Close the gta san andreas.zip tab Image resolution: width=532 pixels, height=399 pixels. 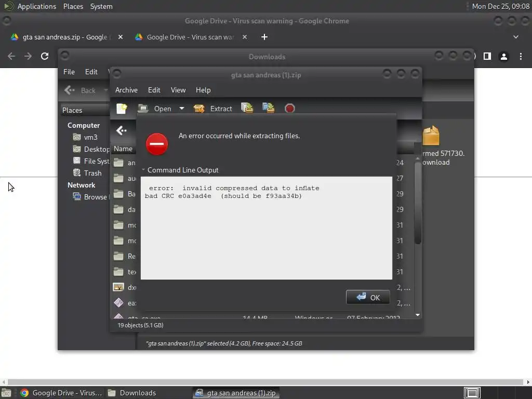pos(121,37)
